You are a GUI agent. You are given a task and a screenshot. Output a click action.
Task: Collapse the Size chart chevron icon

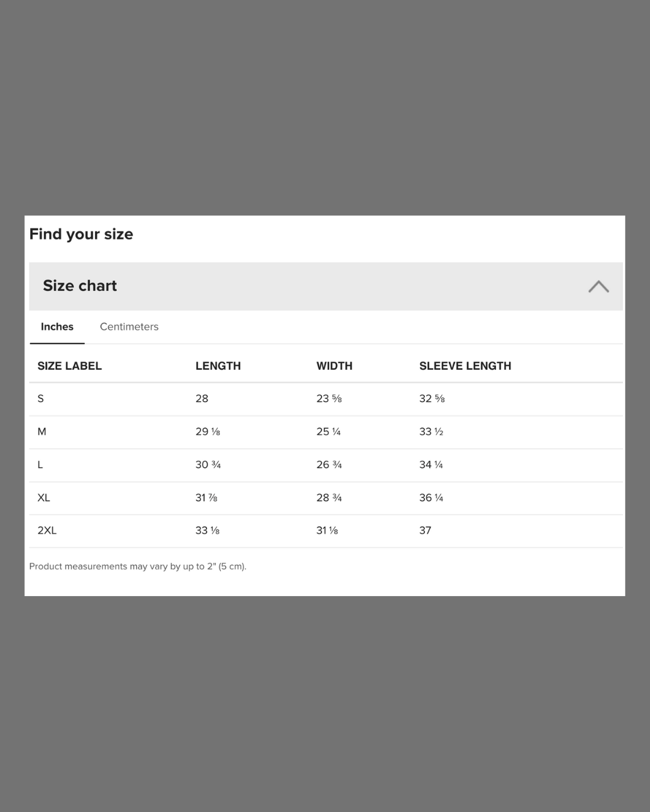(598, 286)
